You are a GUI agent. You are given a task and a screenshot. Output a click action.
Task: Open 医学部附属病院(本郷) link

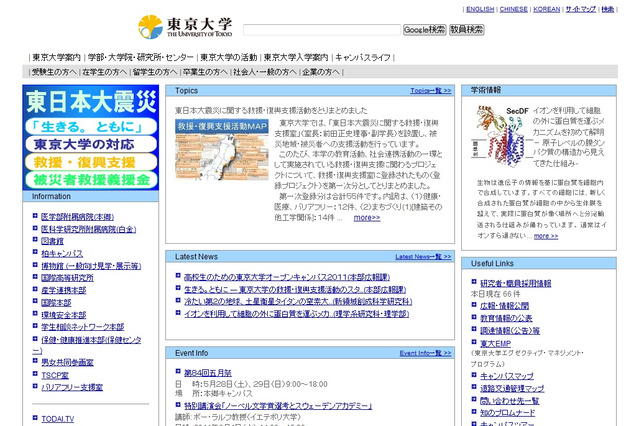pos(78,217)
